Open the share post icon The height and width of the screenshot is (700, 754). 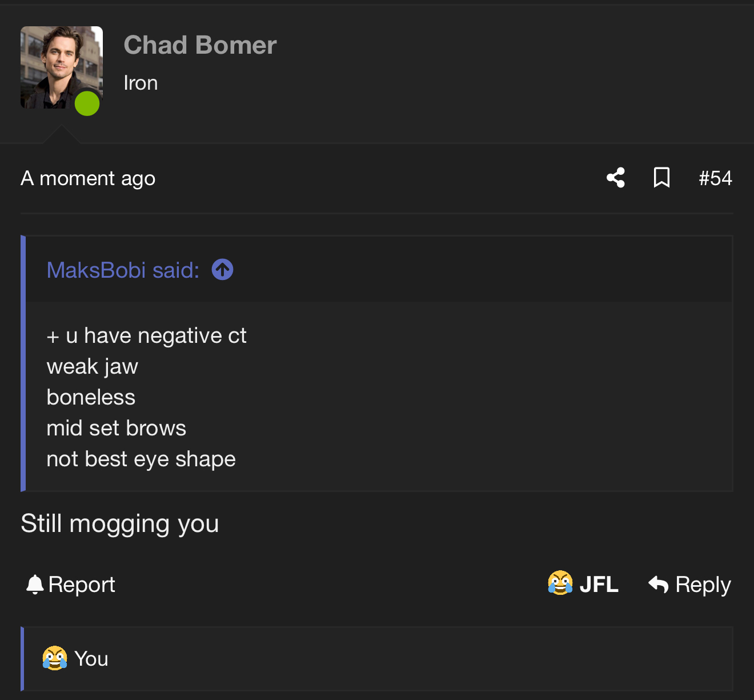pyautogui.click(x=616, y=178)
